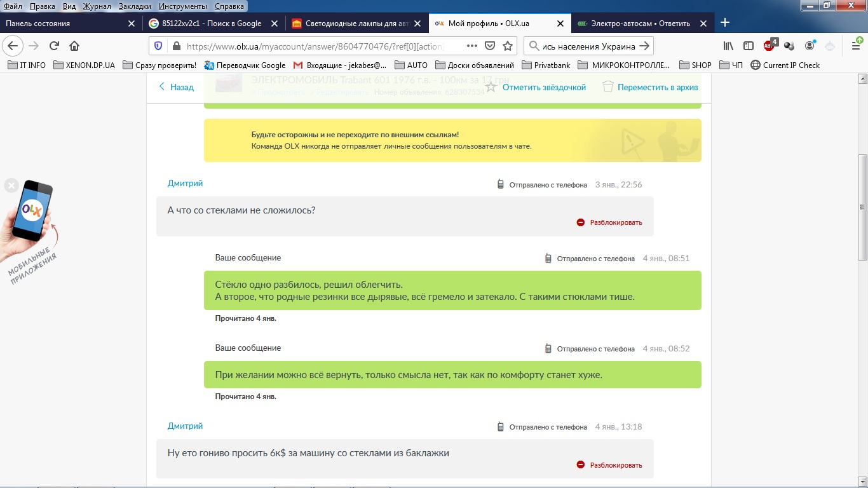Close the mobile apps promo banner
Screen dimensions: 868x488
tap(11, 186)
